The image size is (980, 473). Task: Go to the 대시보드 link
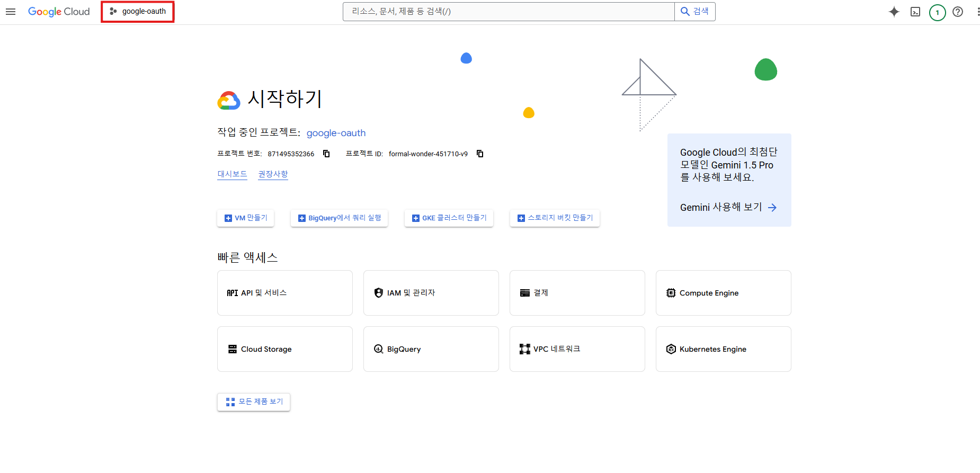(232, 174)
